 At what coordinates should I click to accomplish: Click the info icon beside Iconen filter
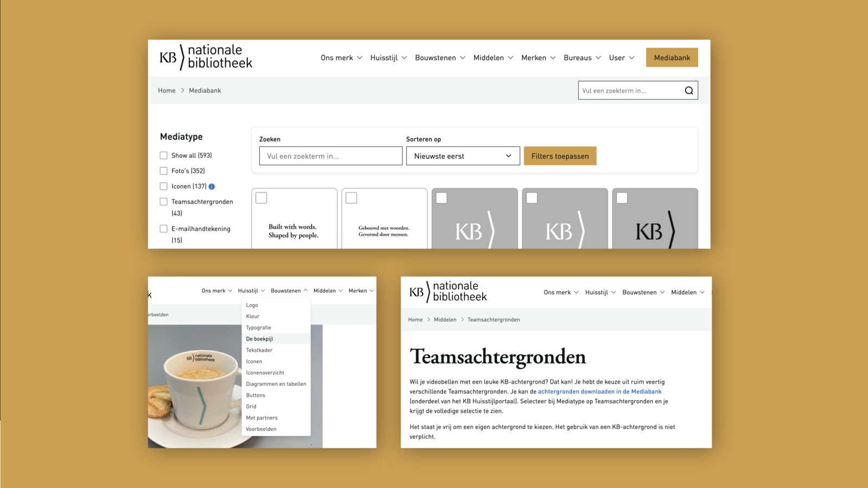point(212,186)
